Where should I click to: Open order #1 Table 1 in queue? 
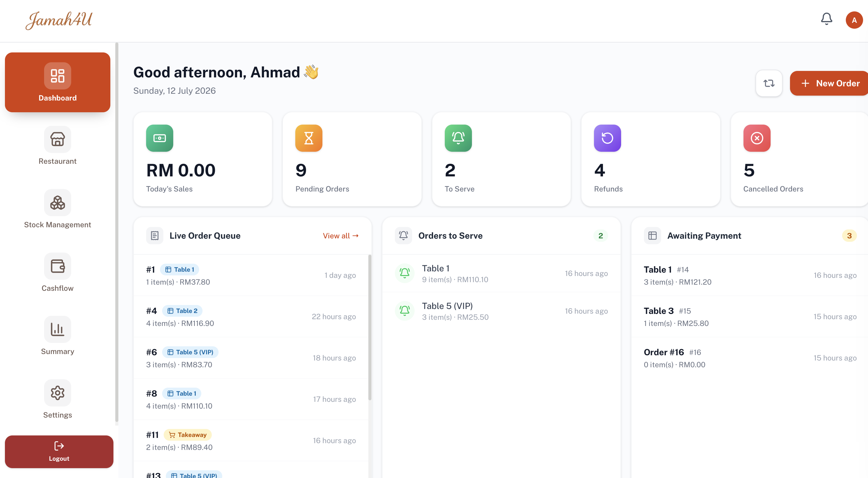point(251,275)
